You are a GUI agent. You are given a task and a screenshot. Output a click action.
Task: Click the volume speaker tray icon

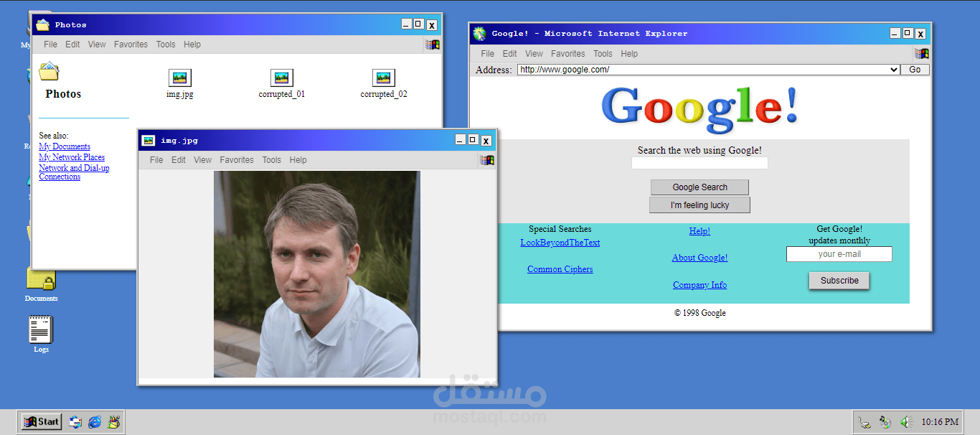[x=906, y=422]
